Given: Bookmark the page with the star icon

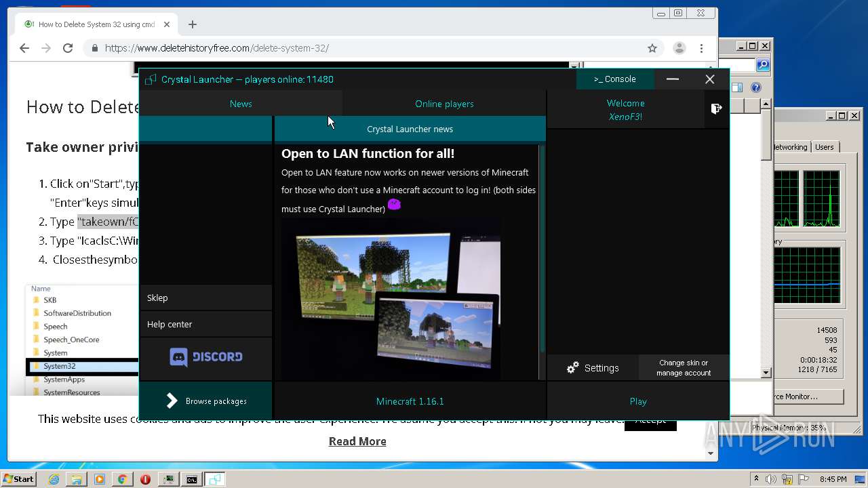Looking at the screenshot, I should pos(652,48).
